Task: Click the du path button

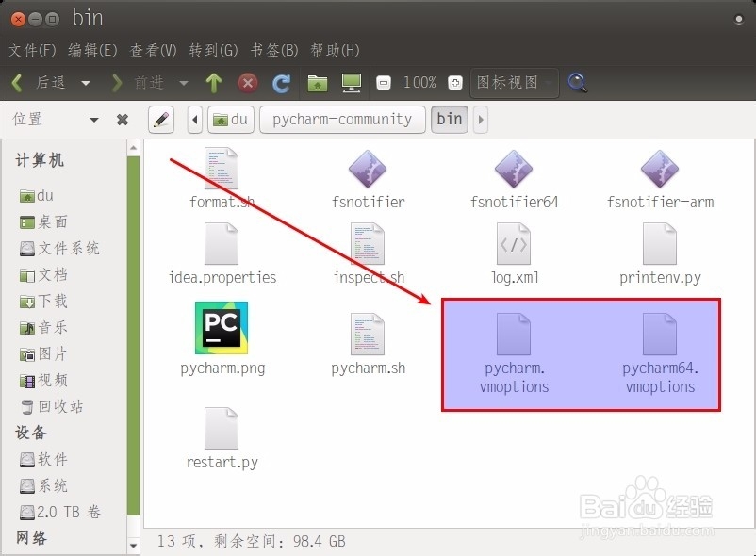Action: [231, 120]
